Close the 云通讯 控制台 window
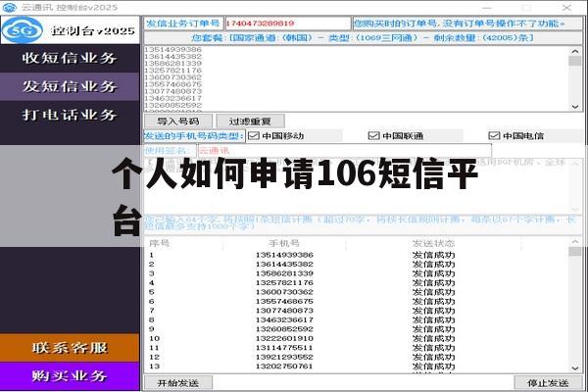 coord(566,7)
